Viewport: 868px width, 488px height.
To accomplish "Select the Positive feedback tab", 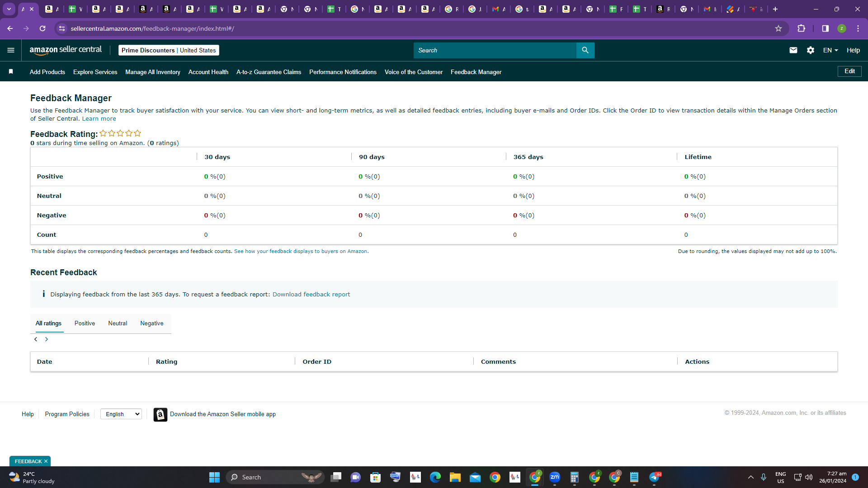I will [x=85, y=324].
